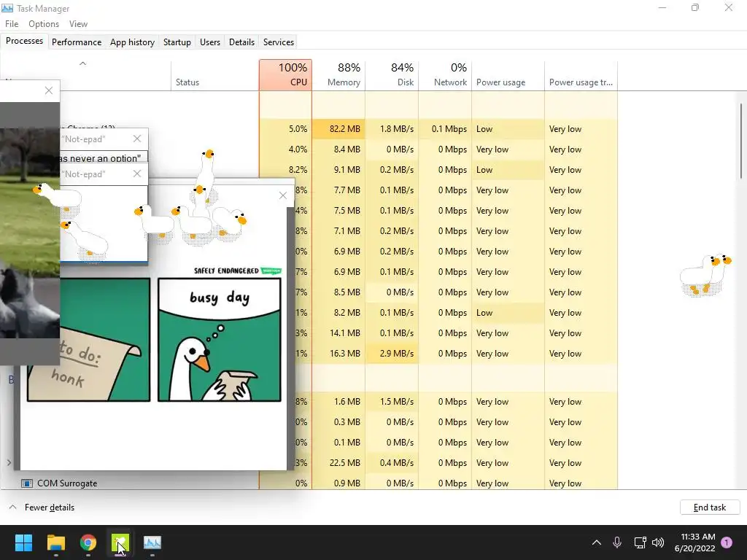Click the Power usage trend column header
Screen dimensions: 747x560
pos(581,75)
